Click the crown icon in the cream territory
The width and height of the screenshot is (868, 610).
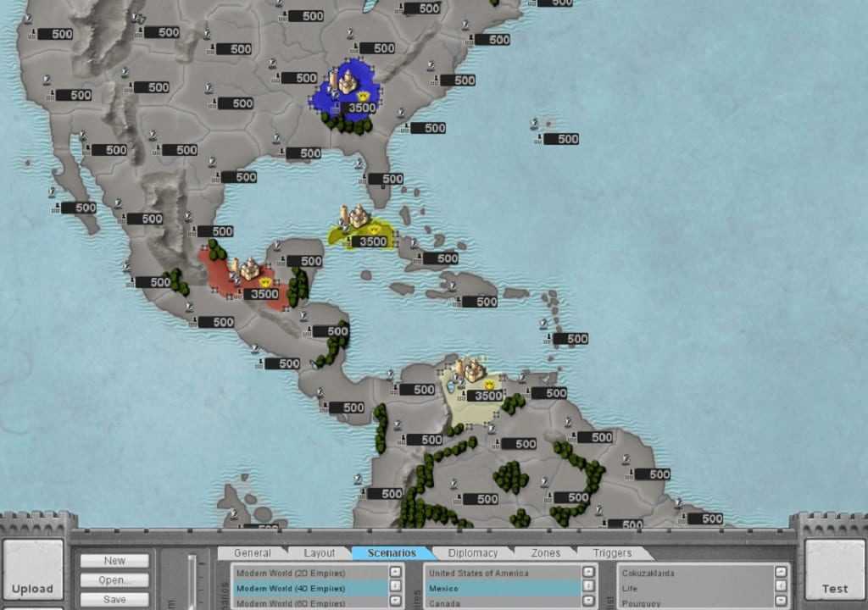[x=489, y=384]
